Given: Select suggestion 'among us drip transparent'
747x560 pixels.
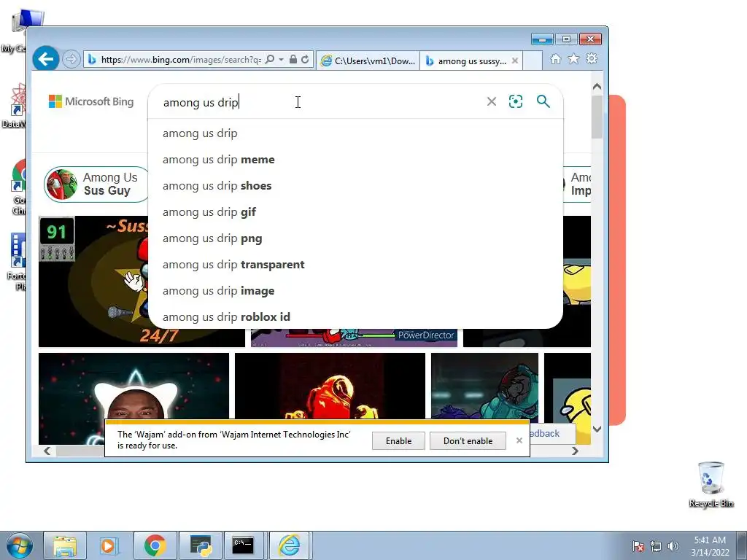Looking at the screenshot, I should 355,264.
